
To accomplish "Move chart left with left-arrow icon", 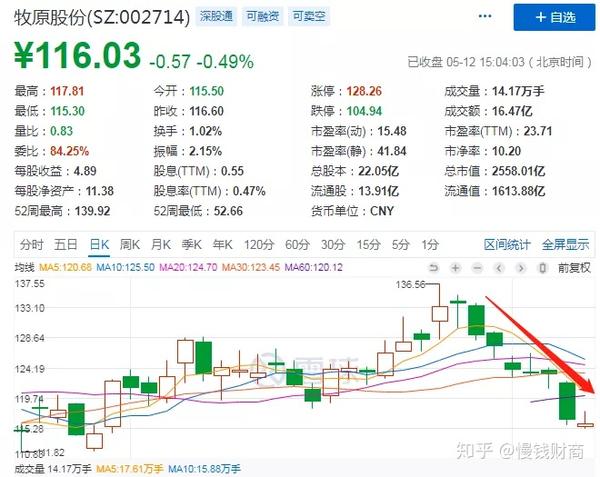I will tap(499, 268).
